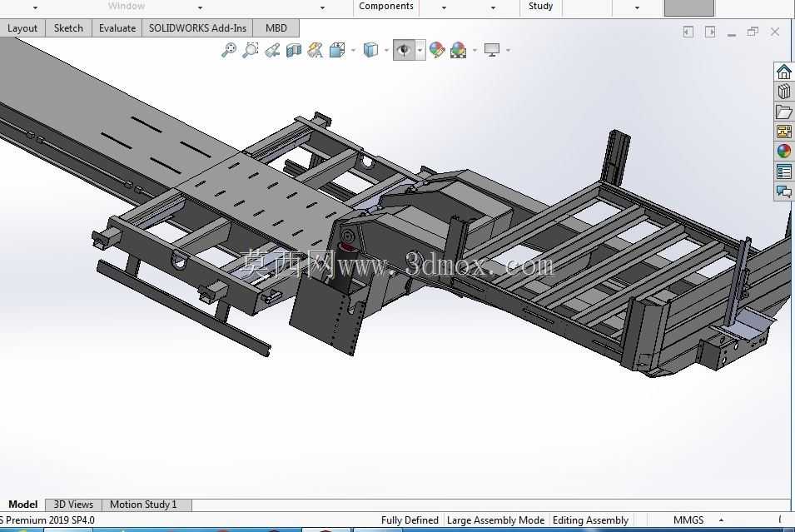
Task: Click the Study toolbar label
Action: 540,6
